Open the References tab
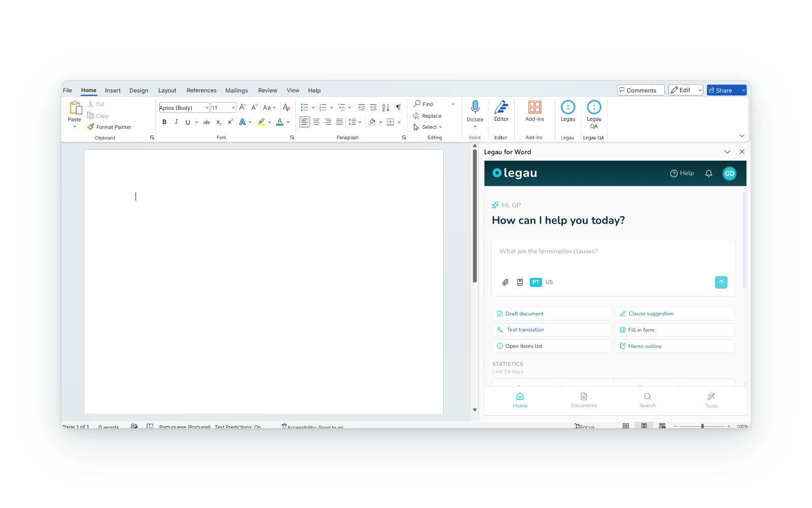812x508 pixels. (201, 90)
